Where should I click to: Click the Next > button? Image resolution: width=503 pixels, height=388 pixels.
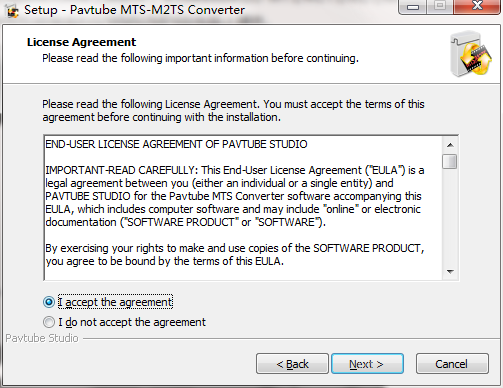tap(367, 364)
